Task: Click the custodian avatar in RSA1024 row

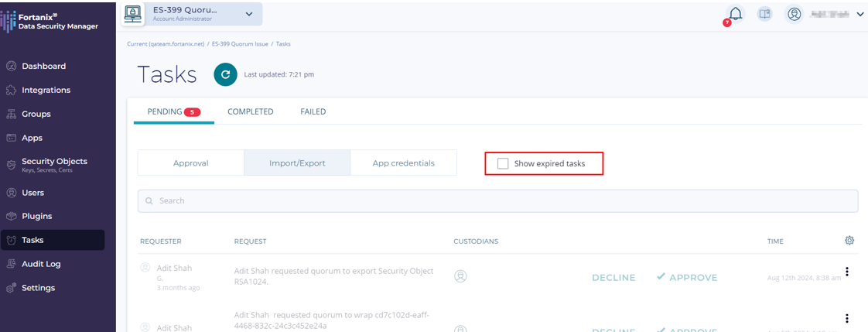Action: tap(460, 276)
